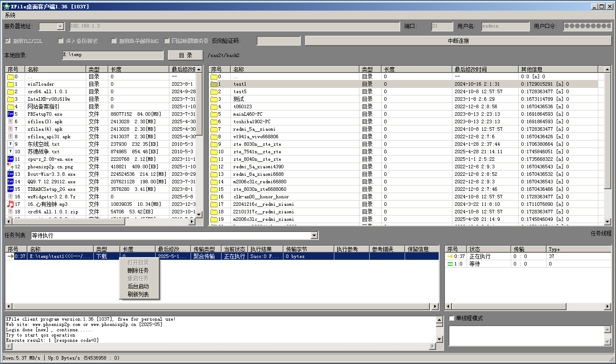Click the 网站备案指引 local folder icon
Screen dimensions: 616x364
(x=10, y=106)
